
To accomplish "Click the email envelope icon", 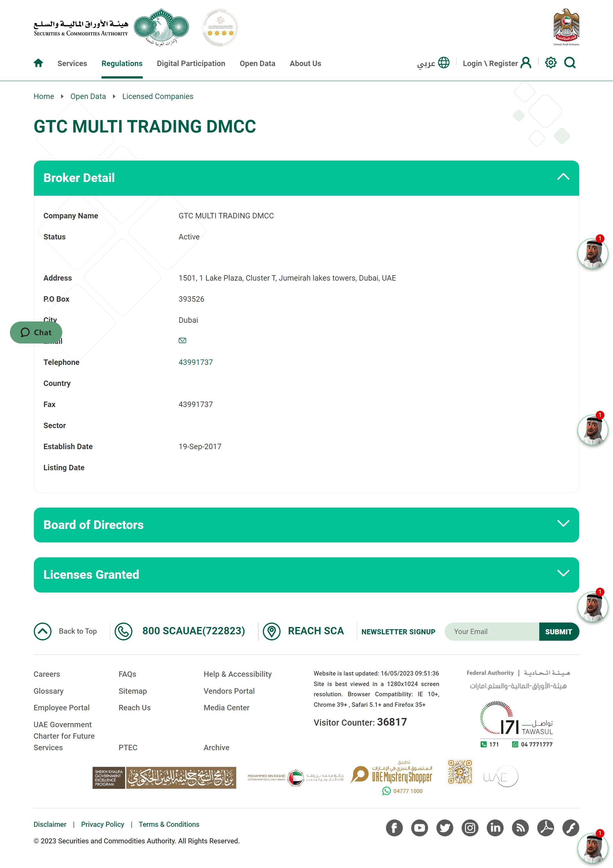I will [x=182, y=341].
